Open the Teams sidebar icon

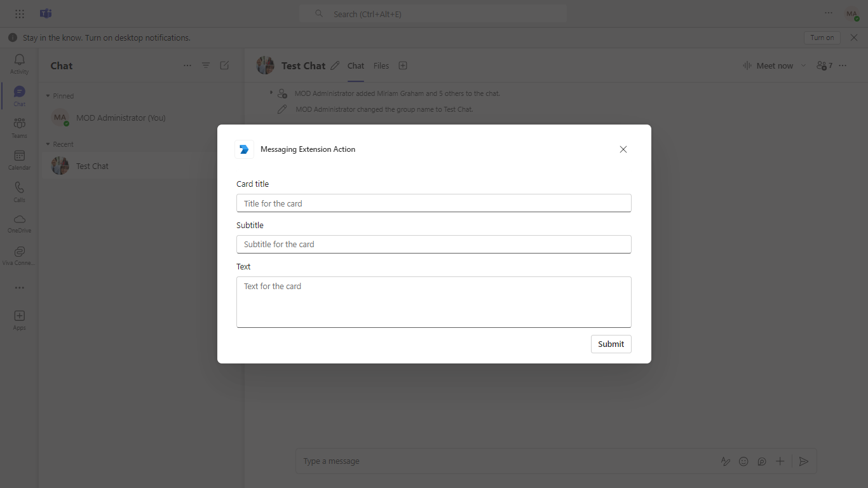[x=19, y=128]
